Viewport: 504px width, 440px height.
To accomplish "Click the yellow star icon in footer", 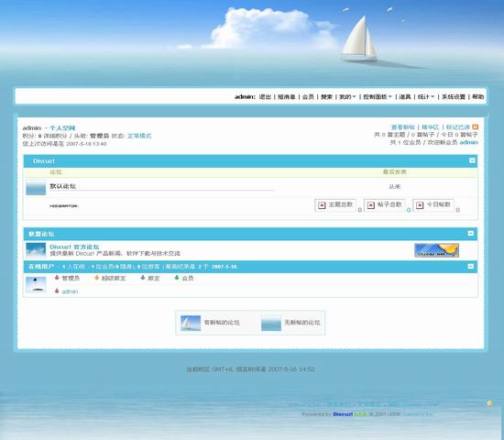I will (489, 403).
